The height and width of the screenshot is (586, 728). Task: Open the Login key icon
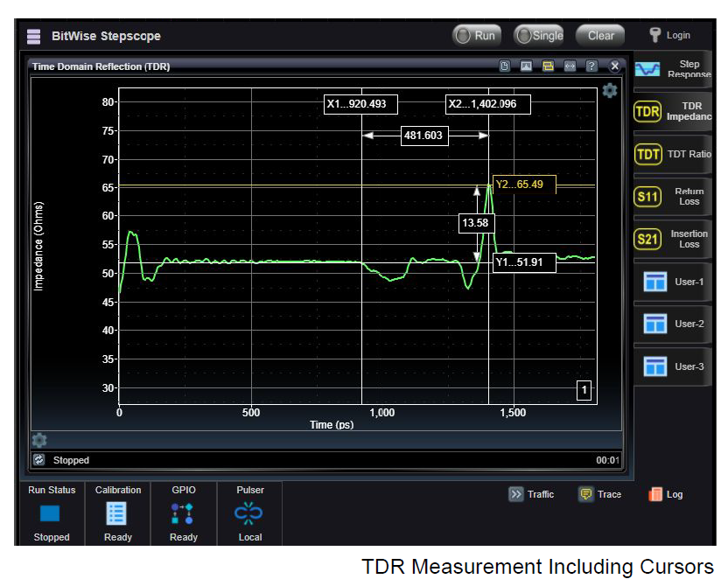tap(654, 35)
